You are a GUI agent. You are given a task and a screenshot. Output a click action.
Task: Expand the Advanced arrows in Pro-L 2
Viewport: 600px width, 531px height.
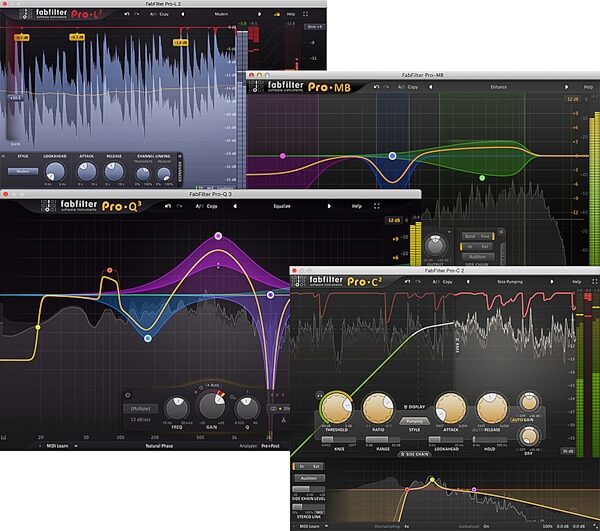pyautogui.click(x=179, y=156)
